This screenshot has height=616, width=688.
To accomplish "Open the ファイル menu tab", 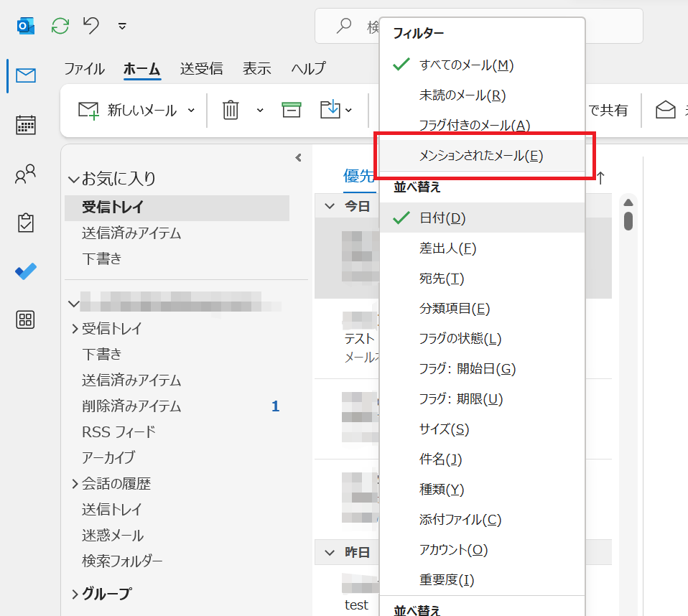I will pyautogui.click(x=84, y=69).
